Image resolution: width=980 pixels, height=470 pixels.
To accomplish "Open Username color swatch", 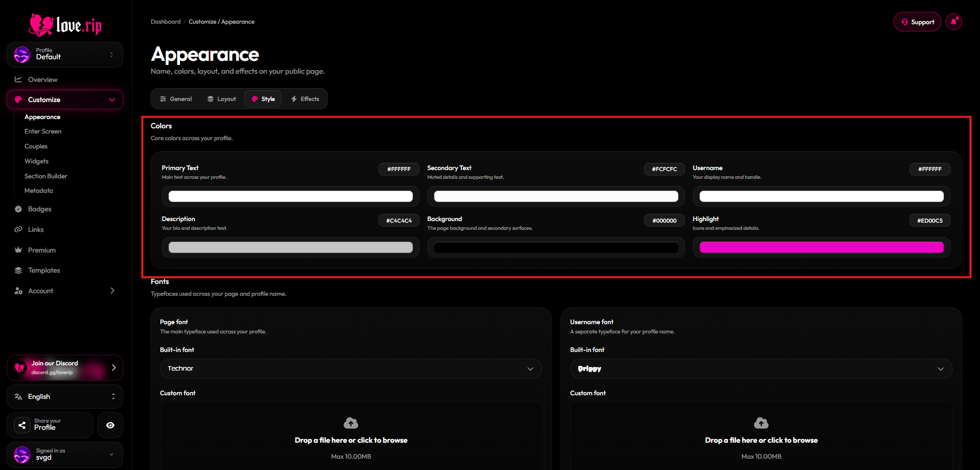I will click(x=822, y=196).
